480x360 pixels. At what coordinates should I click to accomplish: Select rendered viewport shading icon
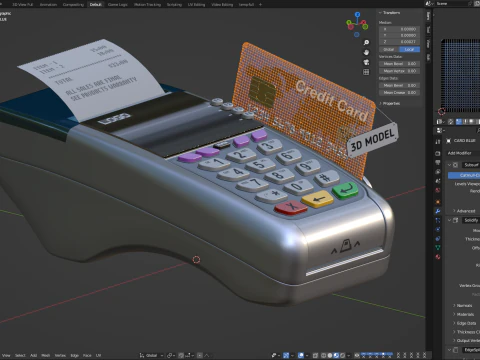pyautogui.click(x=343, y=355)
